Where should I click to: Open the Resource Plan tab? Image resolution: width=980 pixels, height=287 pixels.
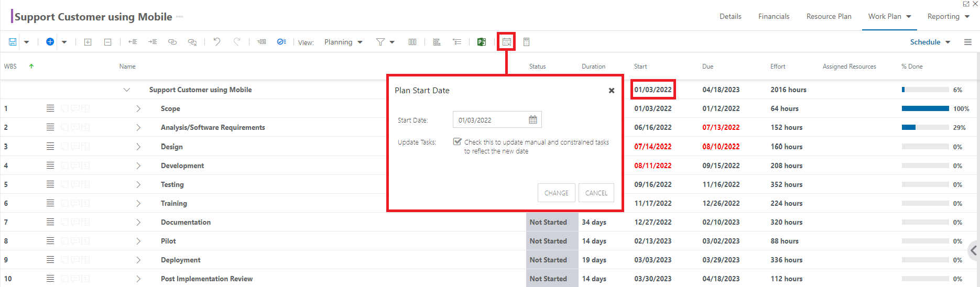pyautogui.click(x=829, y=16)
